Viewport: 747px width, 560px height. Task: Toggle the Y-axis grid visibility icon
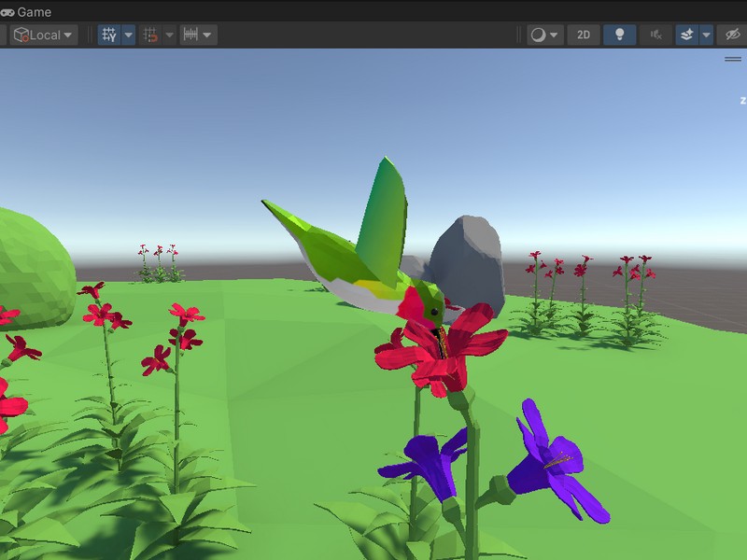[x=107, y=35]
